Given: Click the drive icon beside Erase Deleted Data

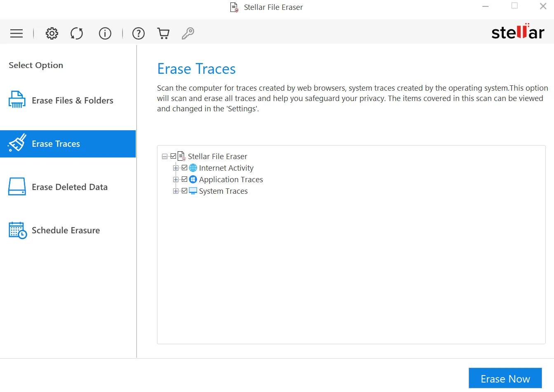Looking at the screenshot, I should coord(17,186).
